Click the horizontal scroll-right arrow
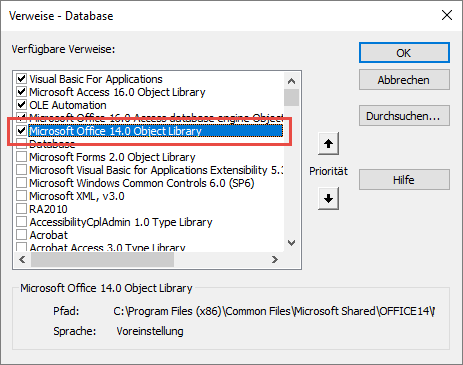This screenshot has height=365, width=463. pyautogui.click(x=275, y=259)
